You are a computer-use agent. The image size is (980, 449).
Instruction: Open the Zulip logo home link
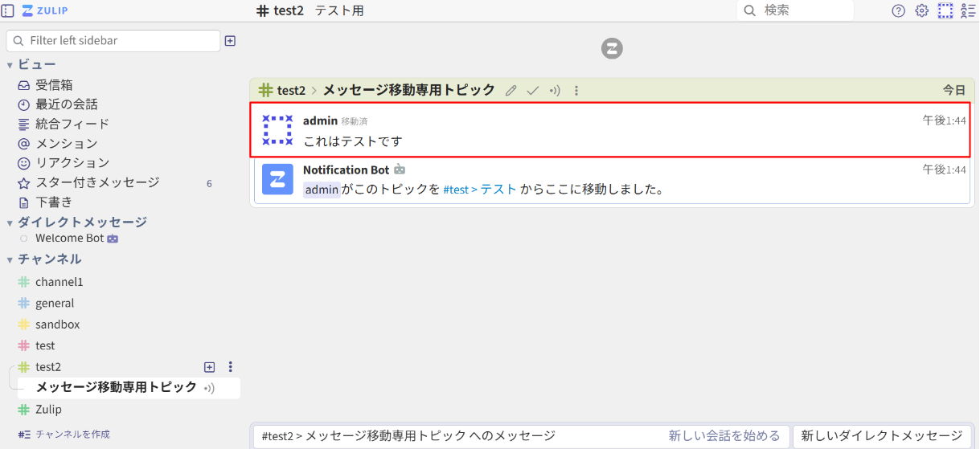[45, 10]
